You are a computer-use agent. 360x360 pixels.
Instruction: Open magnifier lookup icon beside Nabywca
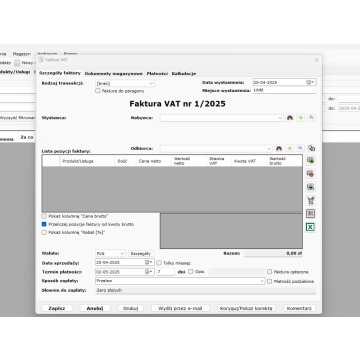[x=311, y=118]
